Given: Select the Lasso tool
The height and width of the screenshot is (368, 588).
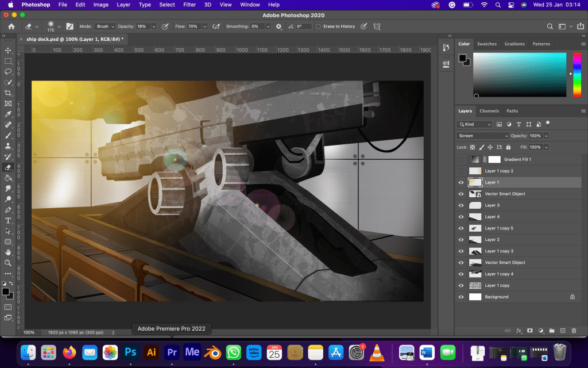Looking at the screenshot, I should (x=8, y=72).
